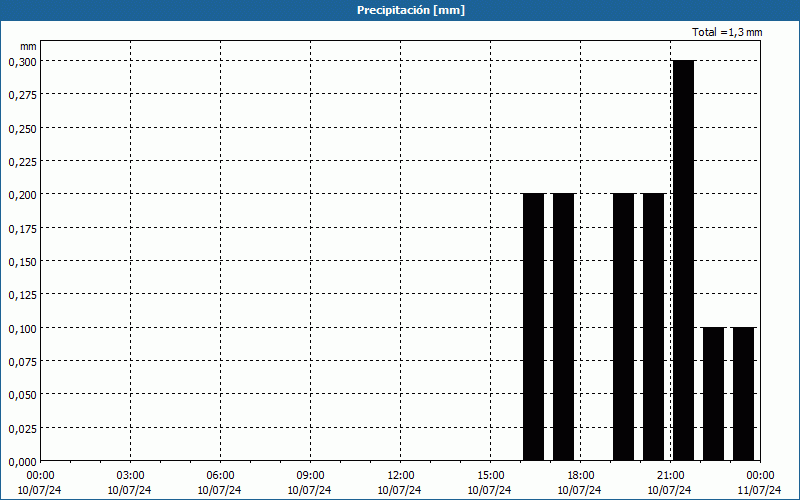
Task: Click the 12:00 time axis label
Action: pyautogui.click(x=400, y=476)
